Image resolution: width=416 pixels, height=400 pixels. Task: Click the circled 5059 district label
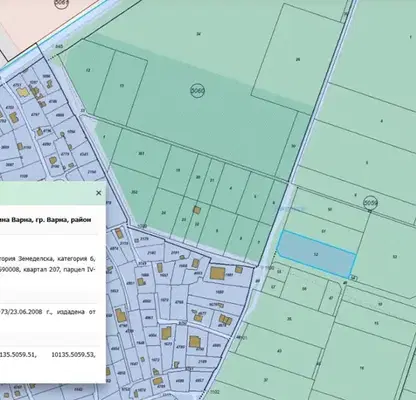tap(369, 203)
